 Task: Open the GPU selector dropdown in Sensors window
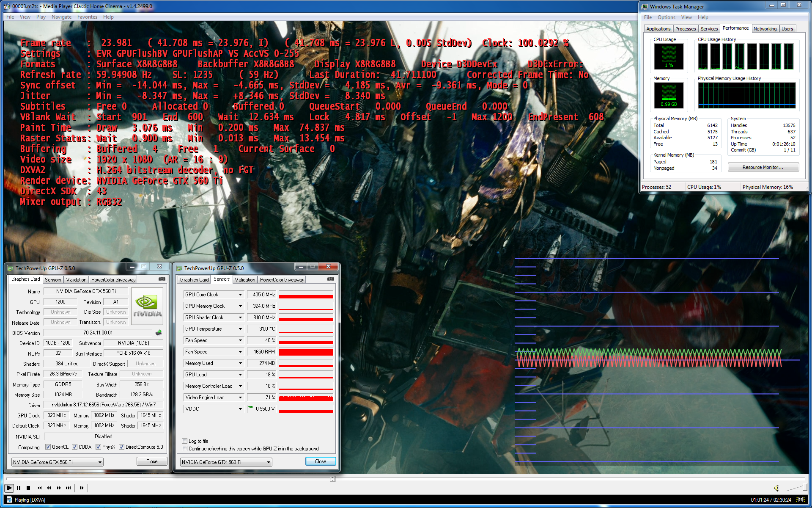(269, 462)
